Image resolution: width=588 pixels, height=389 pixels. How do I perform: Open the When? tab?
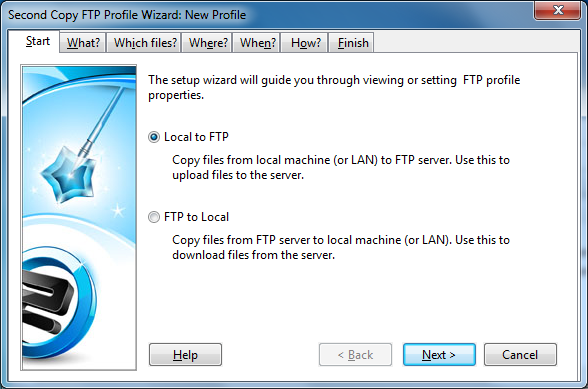(258, 43)
